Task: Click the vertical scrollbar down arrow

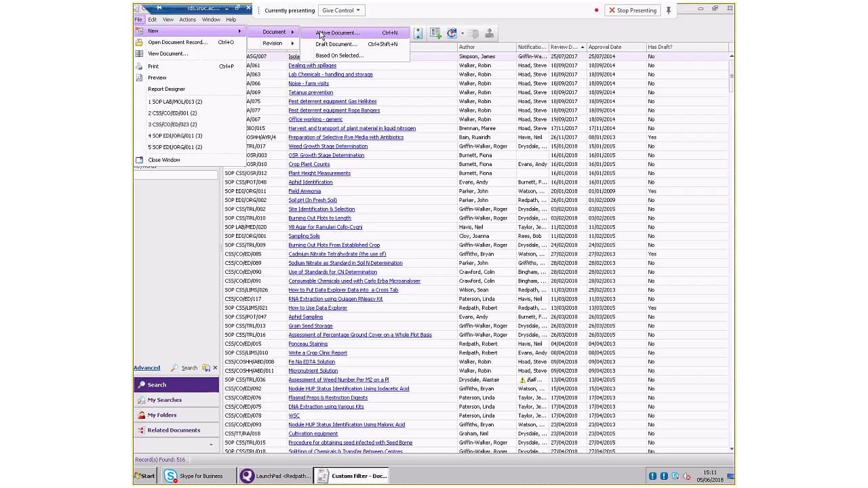Action: (x=732, y=449)
